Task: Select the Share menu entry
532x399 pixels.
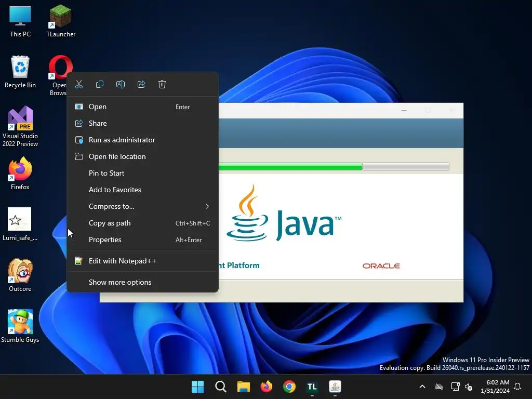Action: 142,123
